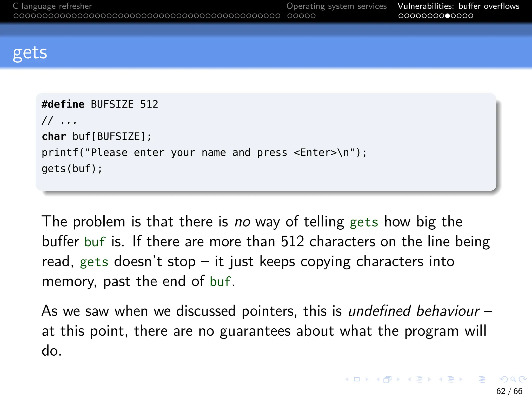This screenshot has height=399, width=532.
Task: Jump to next subsection arrow
Action: 430,380
